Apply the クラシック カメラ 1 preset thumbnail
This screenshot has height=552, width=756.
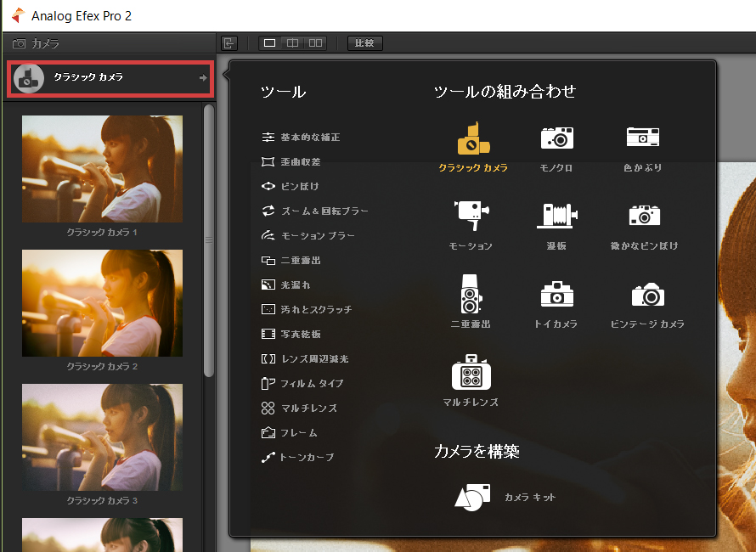point(102,169)
